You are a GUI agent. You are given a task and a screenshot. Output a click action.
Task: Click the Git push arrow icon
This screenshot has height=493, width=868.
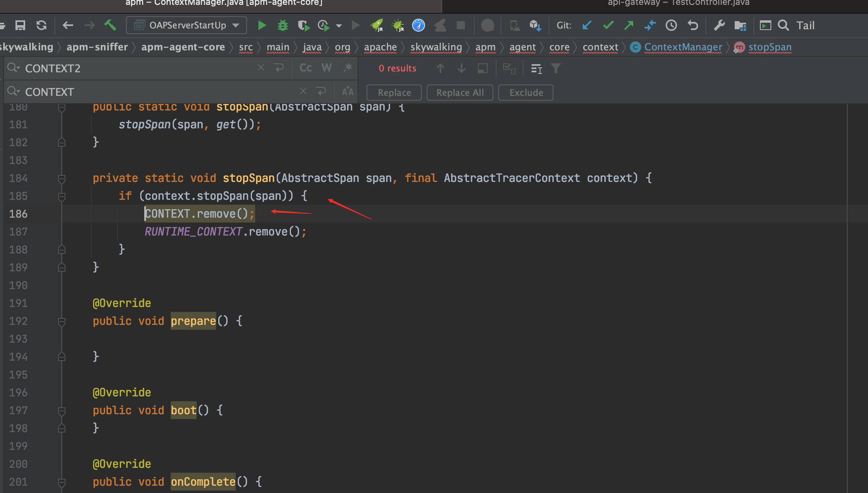tap(629, 26)
